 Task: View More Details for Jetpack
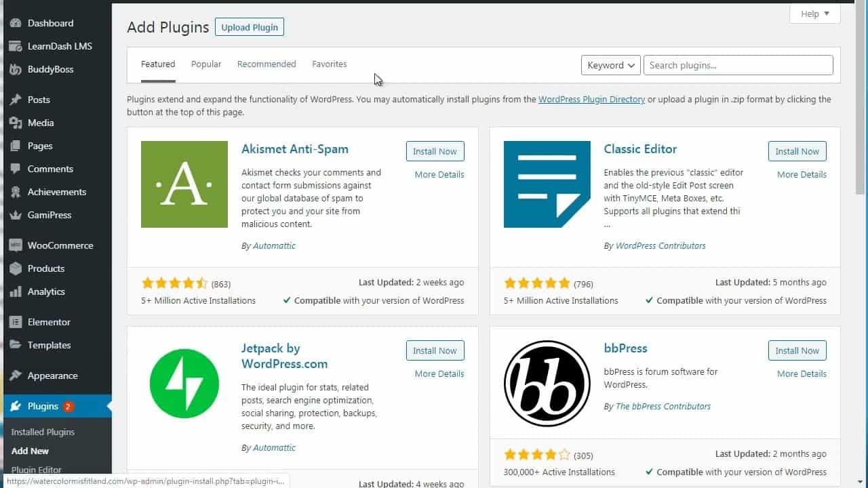(439, 373)
